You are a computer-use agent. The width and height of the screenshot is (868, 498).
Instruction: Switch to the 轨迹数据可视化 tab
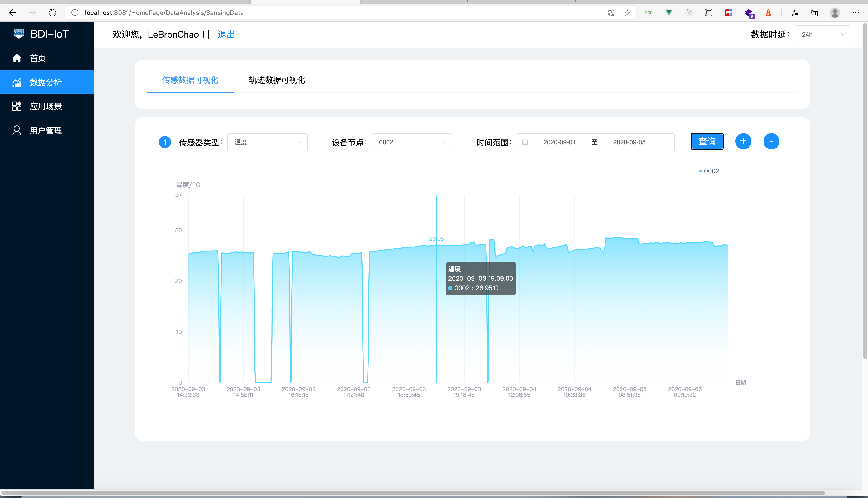pos(277,80)
